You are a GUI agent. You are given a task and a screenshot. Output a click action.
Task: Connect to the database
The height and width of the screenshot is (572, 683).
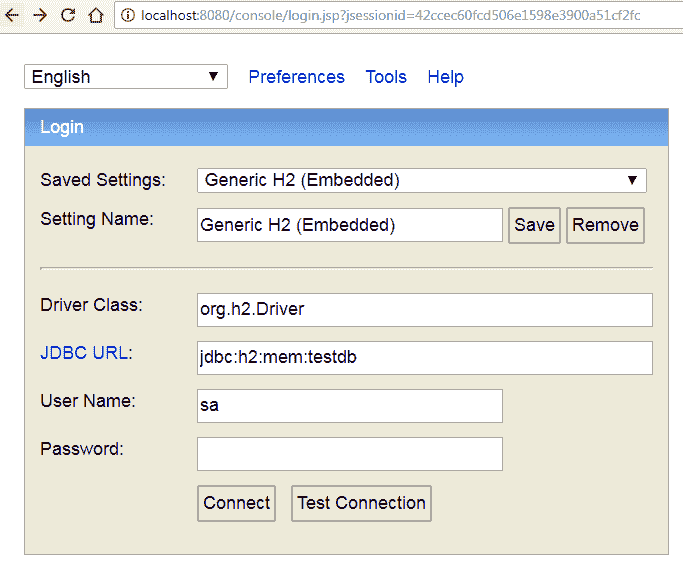[x=237, y=503]
